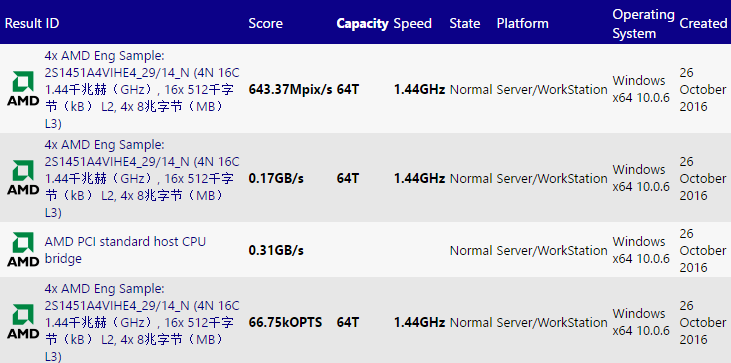This screenshot has width=731, height=363.
Task: Click the AMD logo for the PCI bridge row
Action: (x=23, y=250)
